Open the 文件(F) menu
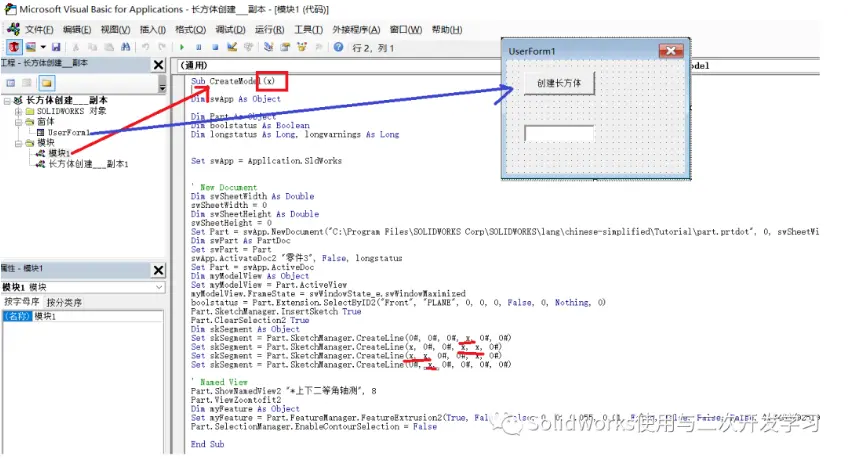This screenshot has height=459, width=848. pyautogui.click(x=39, y=30)
